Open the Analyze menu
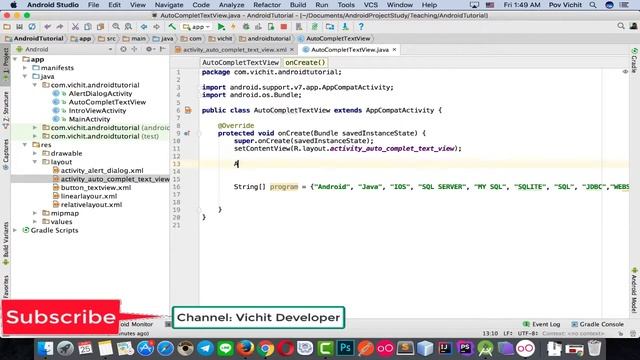 (231, 5)
